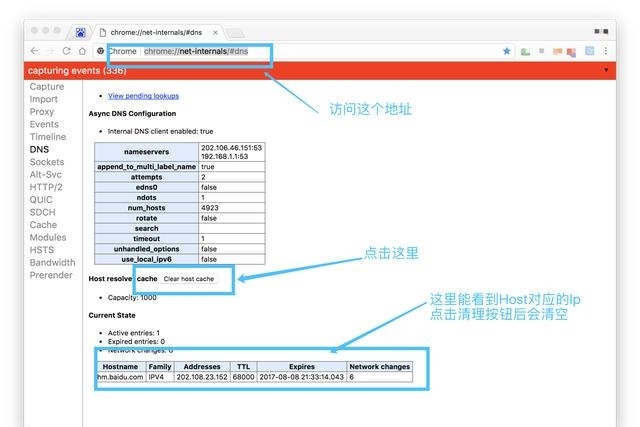Click the blue bookmark star icon
The image size is (640, 427).
coord(507,51)
